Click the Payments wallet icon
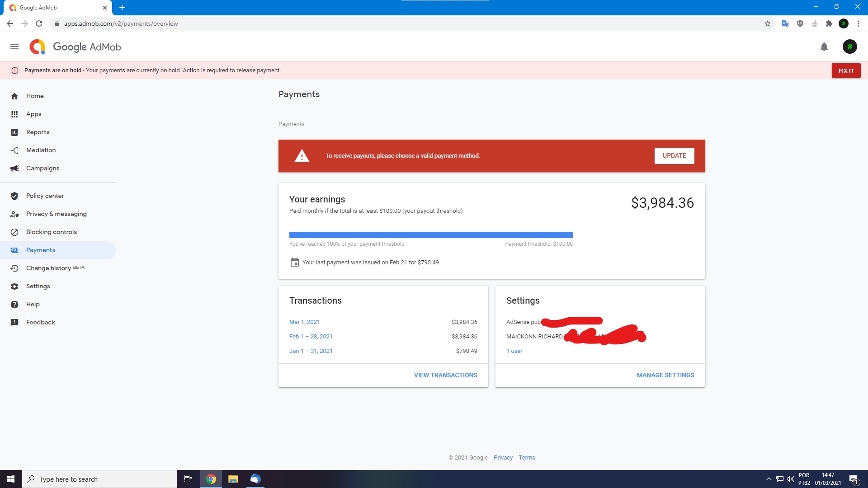Image resolution: width=868 pixels, height=488 pixels. [x=14, y=250]
